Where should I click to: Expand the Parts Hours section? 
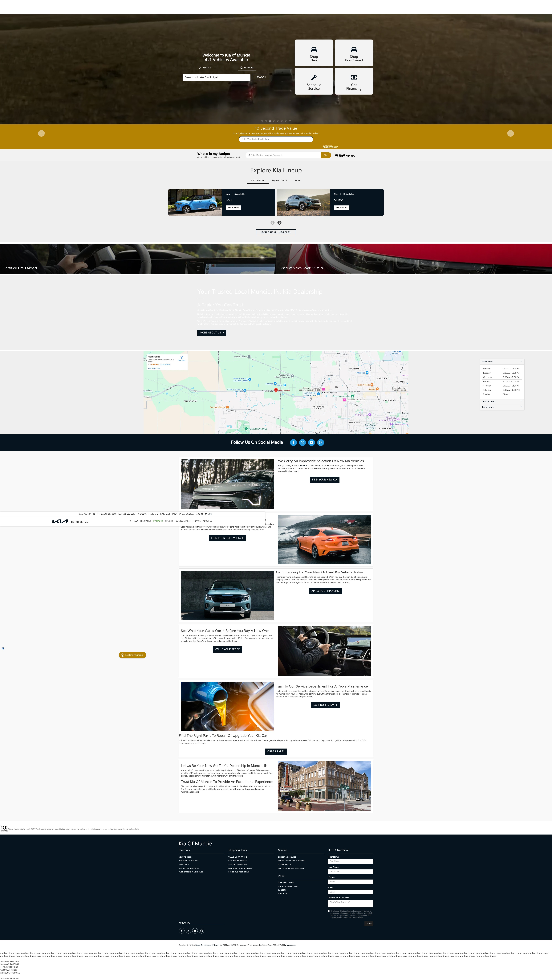(502, 407)
